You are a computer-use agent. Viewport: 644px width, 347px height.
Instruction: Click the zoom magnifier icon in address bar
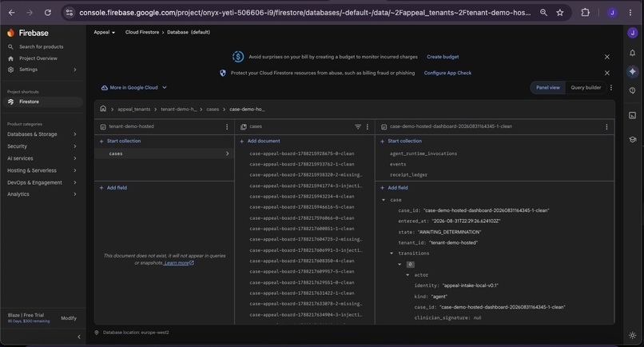tap(543, 13)
